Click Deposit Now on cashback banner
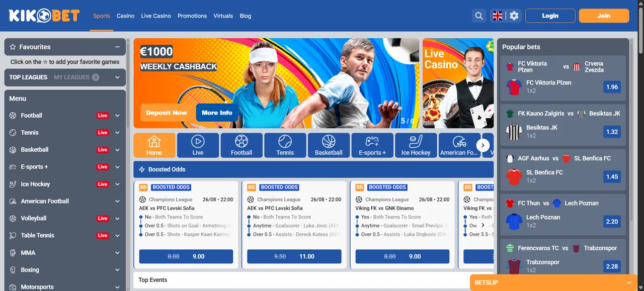The image size is (644, 291). tap(167, 113)
